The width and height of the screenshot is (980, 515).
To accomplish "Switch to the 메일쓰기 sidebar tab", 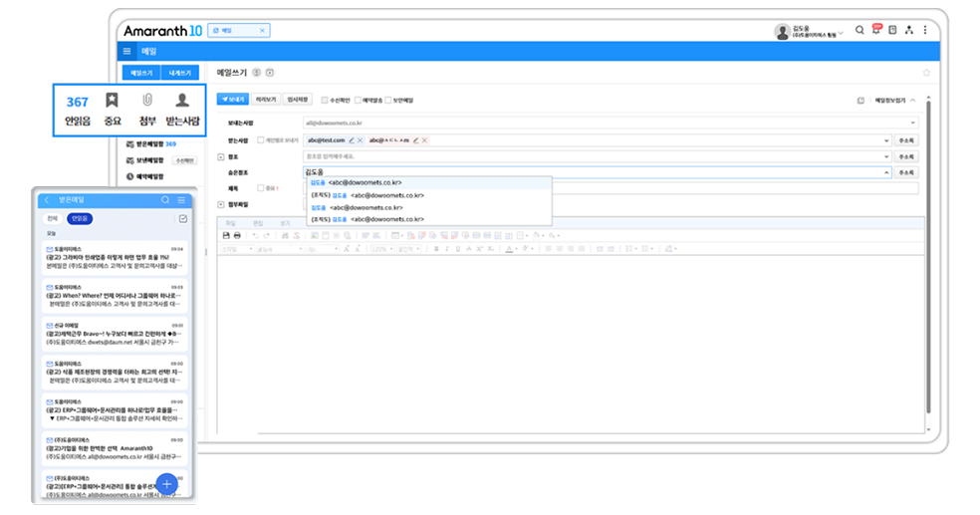I will tap(141, 73).
